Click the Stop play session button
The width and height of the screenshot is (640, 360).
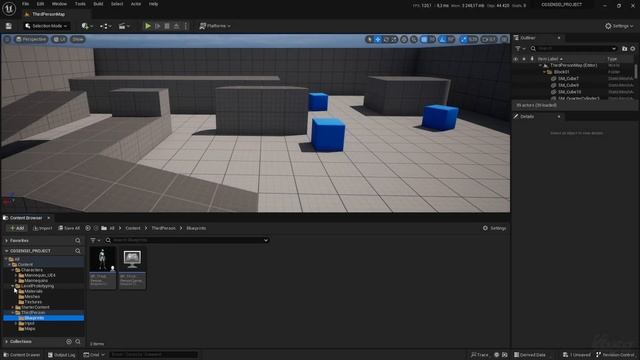[167, 26]
